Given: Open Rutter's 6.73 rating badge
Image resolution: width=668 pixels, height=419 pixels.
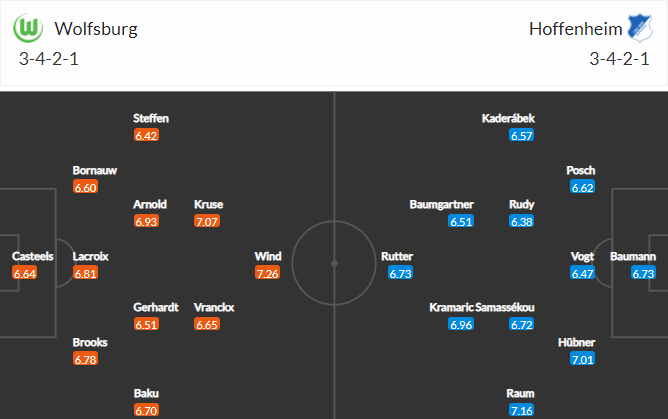Looking at the screenshot, I should click(x=400, y=273).
